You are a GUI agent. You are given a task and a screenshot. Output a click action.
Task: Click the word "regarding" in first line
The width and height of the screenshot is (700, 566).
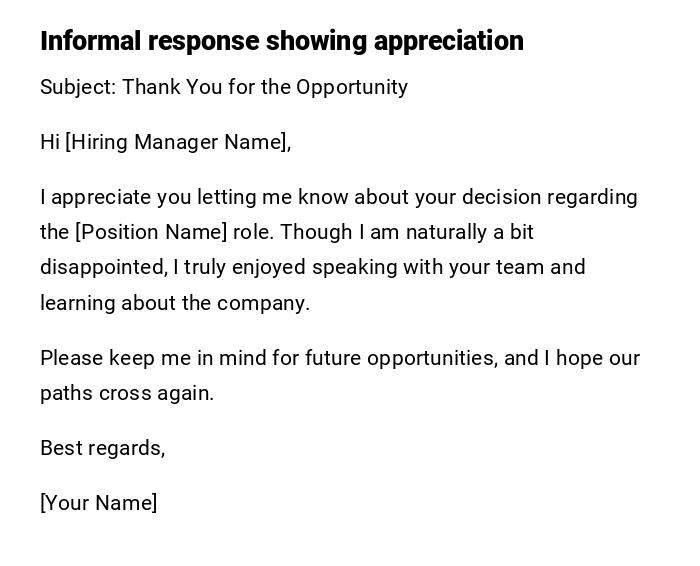point(593,197)
